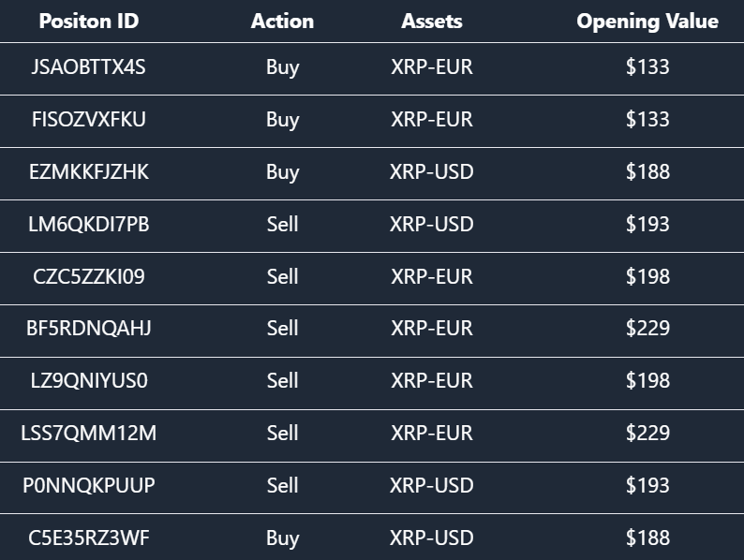Click the Positon ID column header

[89, 21]
